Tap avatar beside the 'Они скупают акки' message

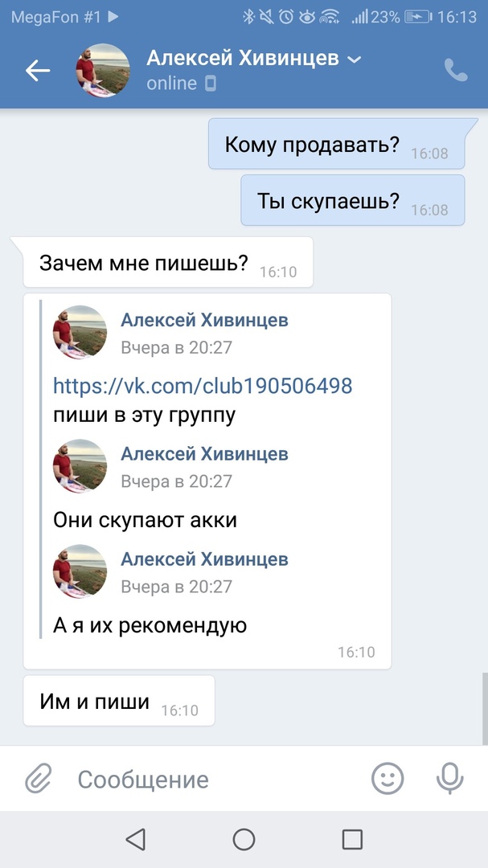coord(80,465)
